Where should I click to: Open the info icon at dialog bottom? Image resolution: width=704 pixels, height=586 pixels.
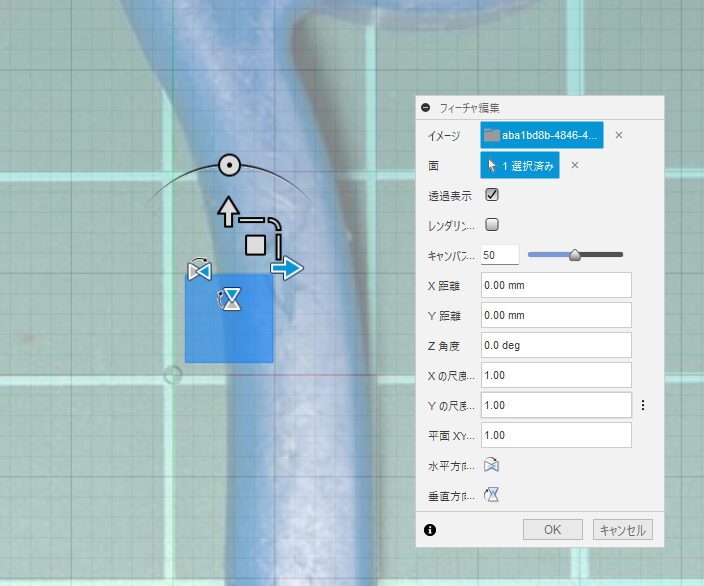click(x=430, y=530)
